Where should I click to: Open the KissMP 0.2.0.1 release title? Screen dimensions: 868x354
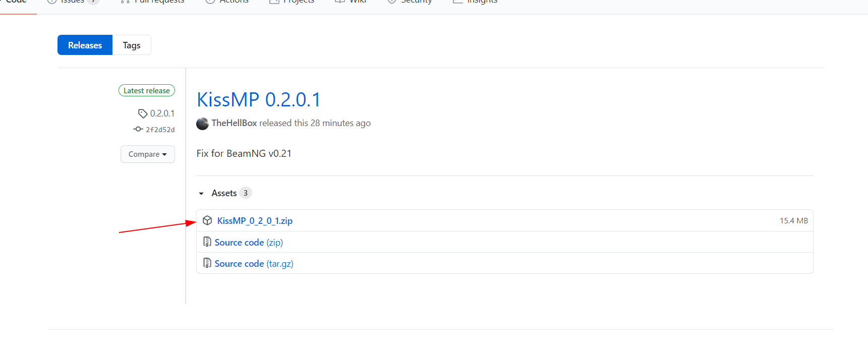click(259, 99)
